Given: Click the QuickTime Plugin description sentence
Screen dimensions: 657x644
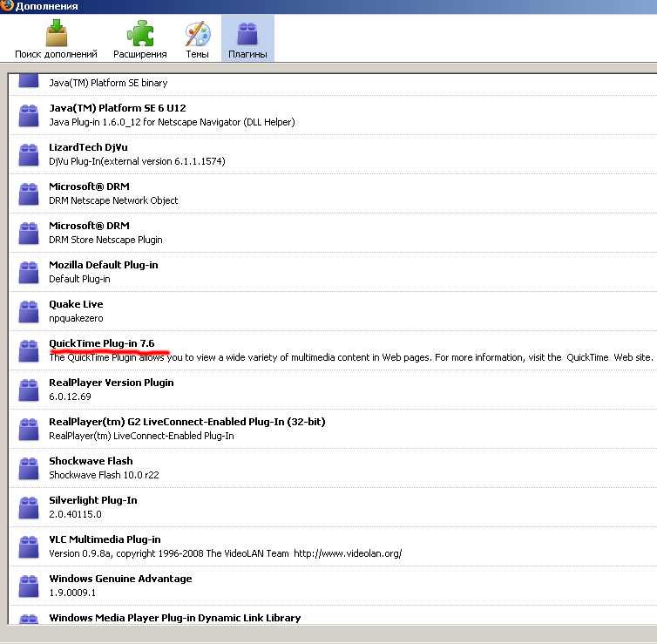Looking at the screenshot, I should [350, 357].
